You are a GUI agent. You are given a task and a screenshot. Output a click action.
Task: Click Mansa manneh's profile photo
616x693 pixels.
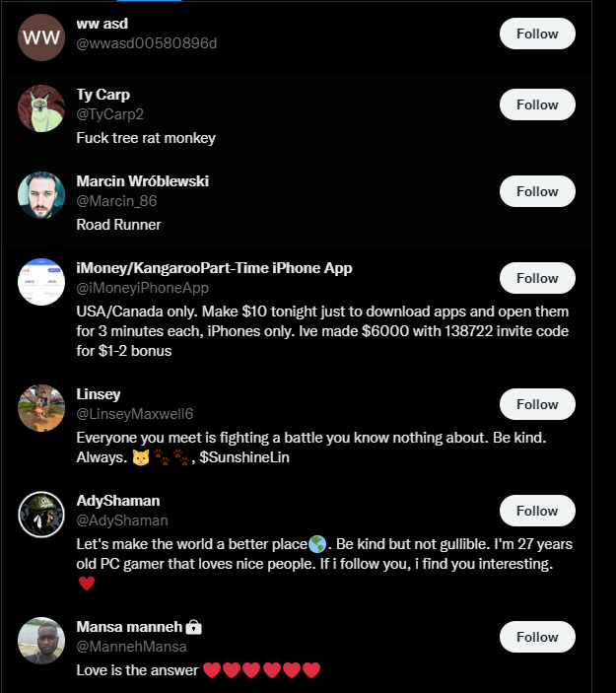(x=41, y=641)
